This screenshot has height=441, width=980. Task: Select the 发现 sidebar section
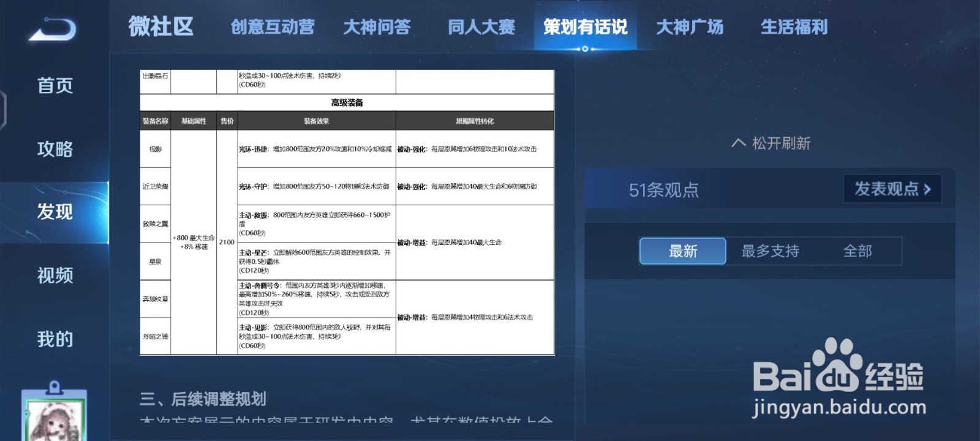coord(55,212)
